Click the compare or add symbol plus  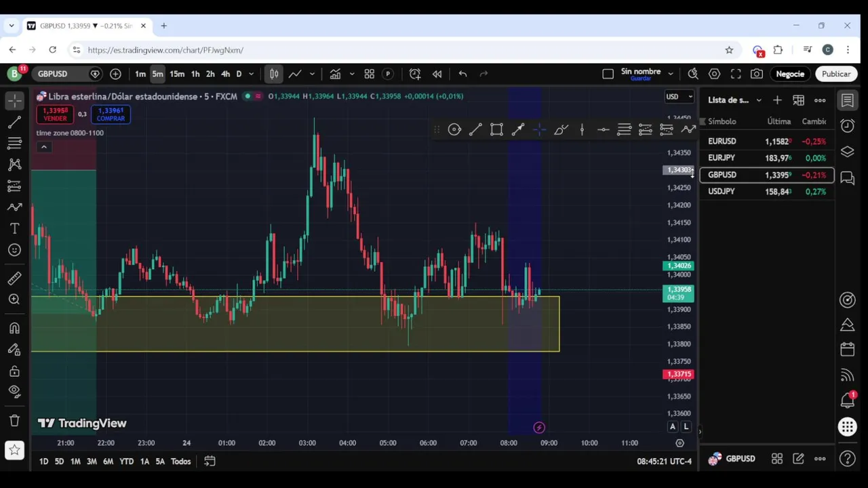[115, 74]
